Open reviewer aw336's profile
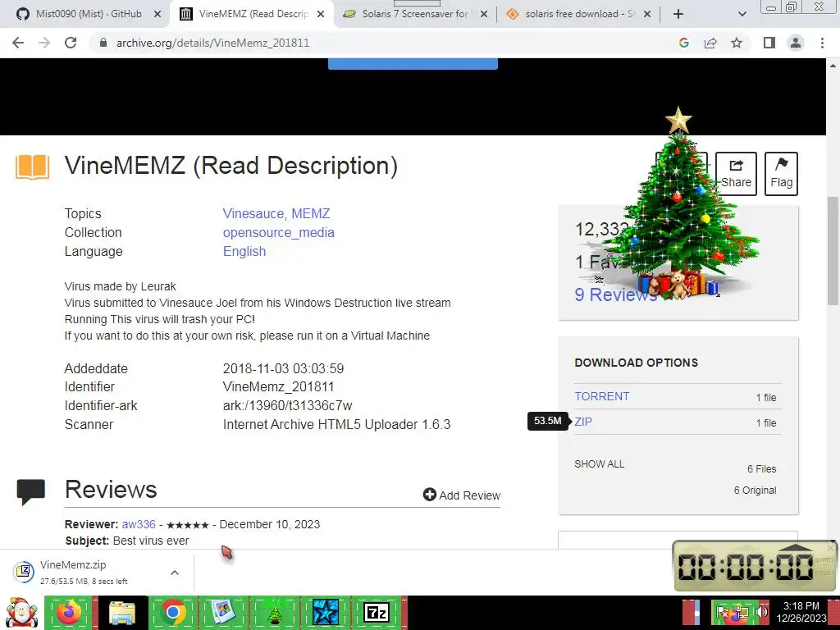Viewport: 840px width, 630px height. (138, 524)
